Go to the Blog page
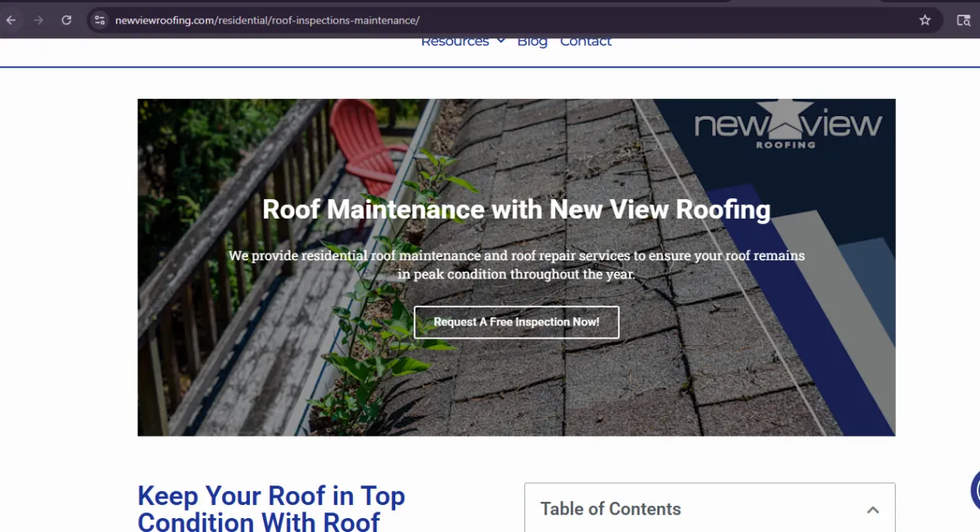Viewport: 980px width, 532px height. tap(532, 41)
